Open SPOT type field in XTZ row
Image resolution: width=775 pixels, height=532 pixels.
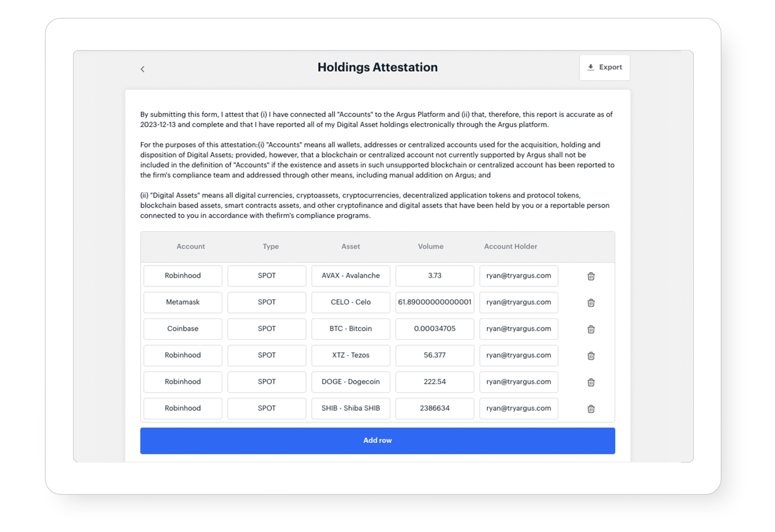[267, 355]
